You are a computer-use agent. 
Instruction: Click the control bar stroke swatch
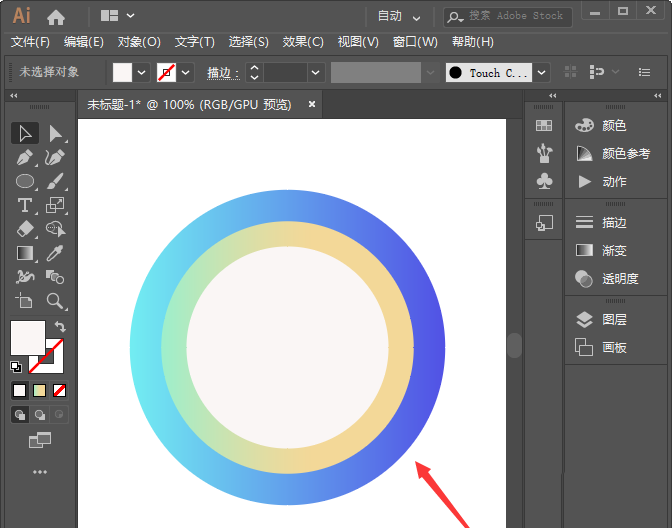point(166,72)
